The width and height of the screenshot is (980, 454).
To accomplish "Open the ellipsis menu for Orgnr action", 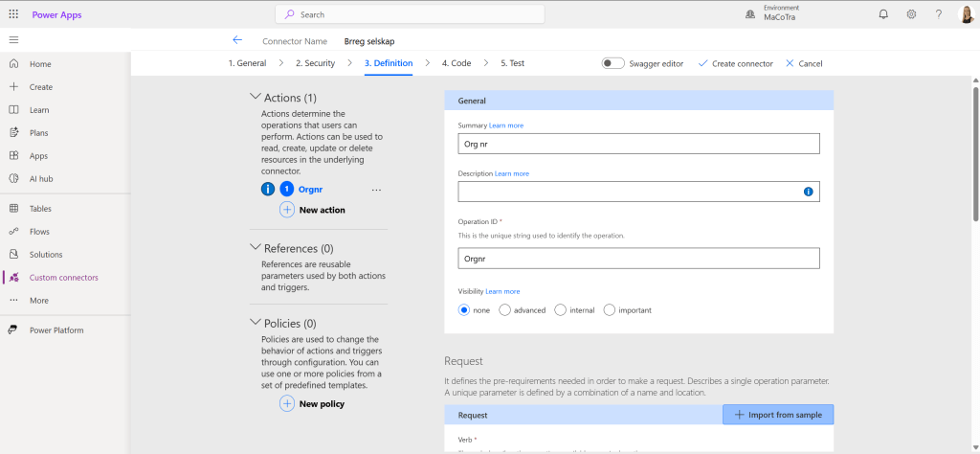I will pos(376,190).
